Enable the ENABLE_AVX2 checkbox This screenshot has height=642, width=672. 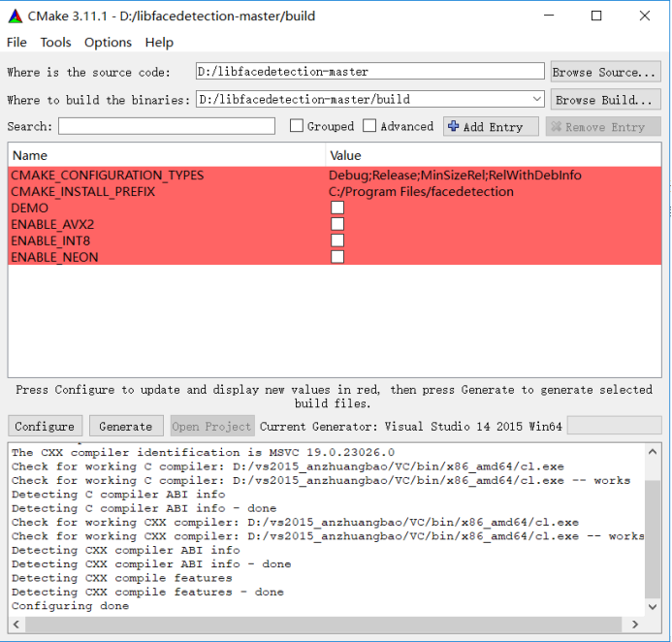(337, 224)
